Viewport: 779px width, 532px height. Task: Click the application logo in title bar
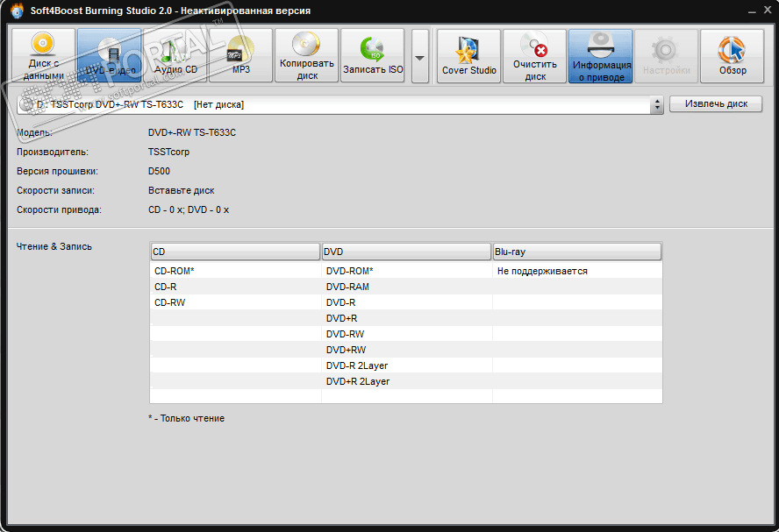tap(17, 11)
